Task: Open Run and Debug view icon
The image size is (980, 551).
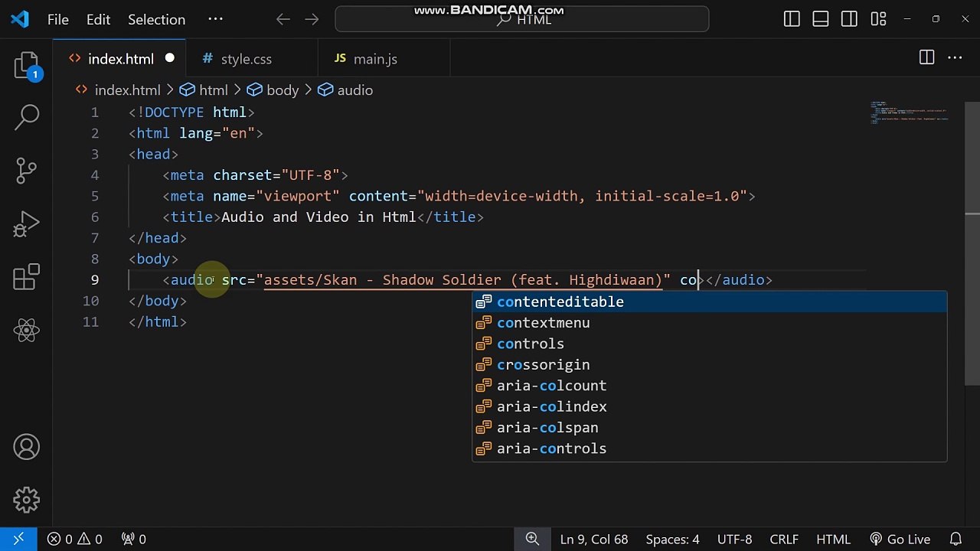Action: coord(27,223)
